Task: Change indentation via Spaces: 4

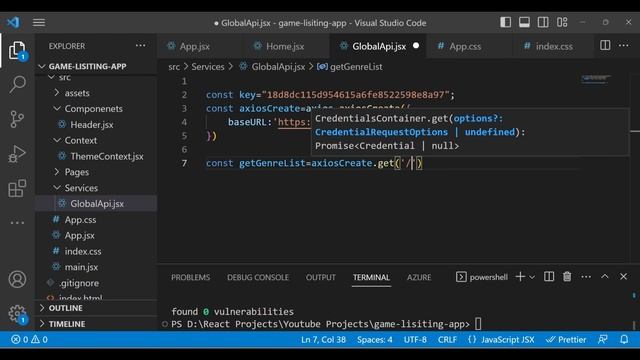Action: [x=375, y=340]
